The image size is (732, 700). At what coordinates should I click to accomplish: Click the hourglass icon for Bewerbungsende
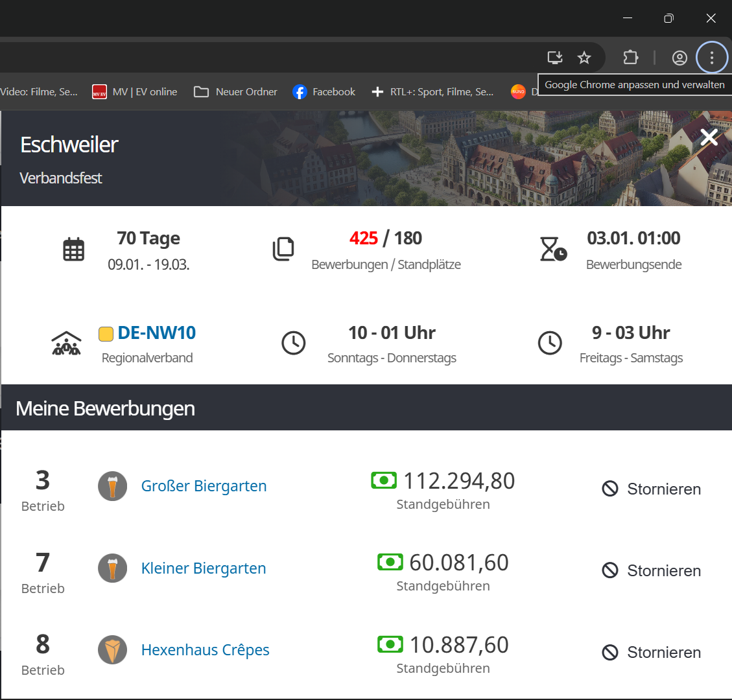[553, 250]
